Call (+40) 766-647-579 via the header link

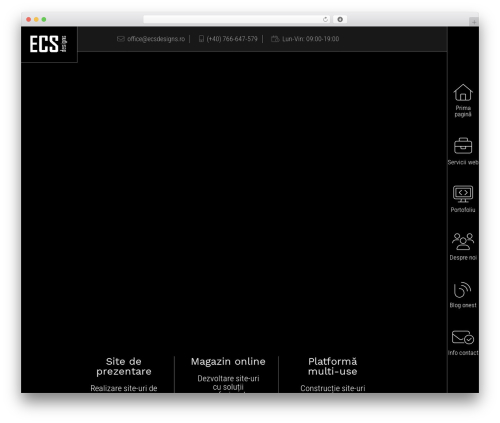tap(232, 39)
